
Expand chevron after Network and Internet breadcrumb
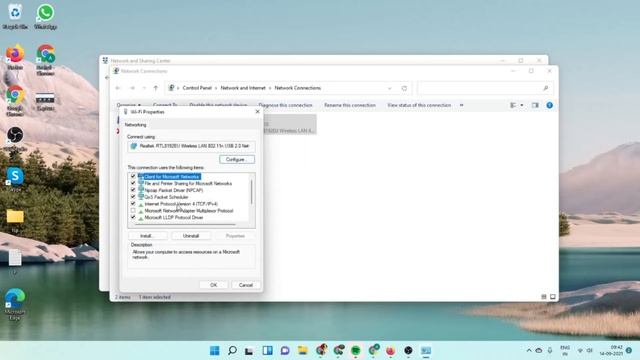pos(270,88)
